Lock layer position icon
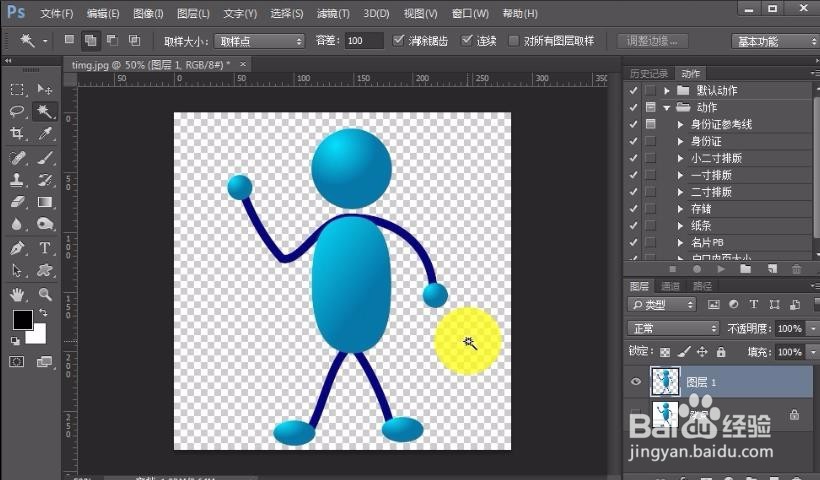Screen dimensions: 820x480 [702, 352]
